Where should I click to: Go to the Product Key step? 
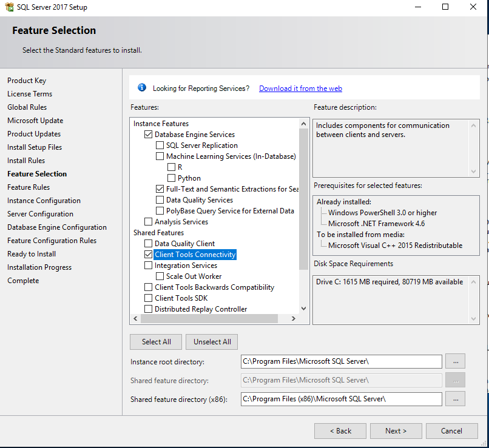pyautogui.click(x=27, y=81)
